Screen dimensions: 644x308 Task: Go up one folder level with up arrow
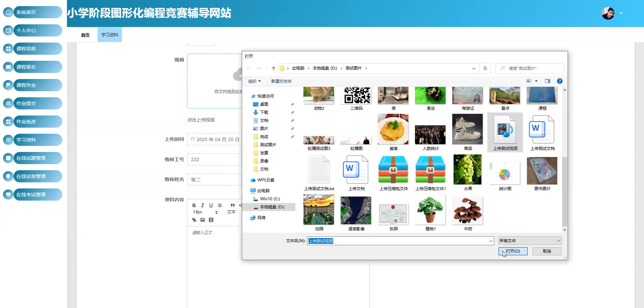pyautogui.click(x=273, y=68)
